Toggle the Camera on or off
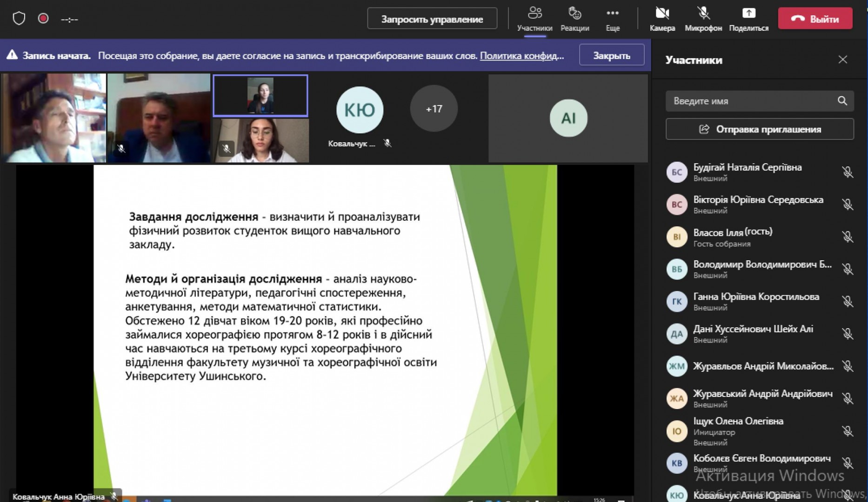Image resolution: width=868 pixels, height=502 pixels. click(x=662, y=14)
